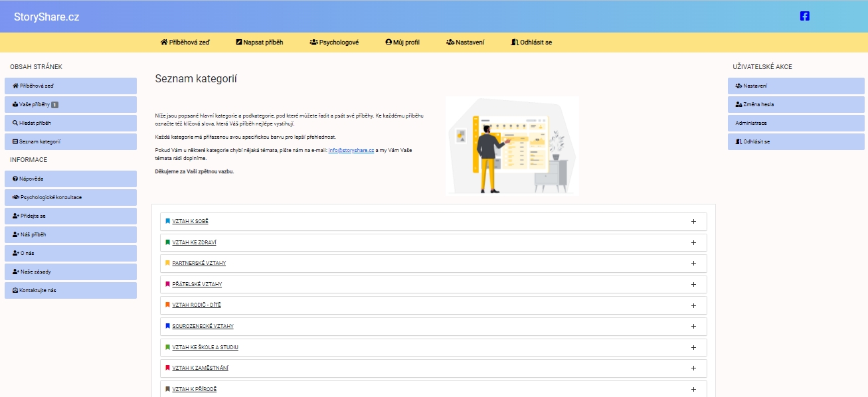This screenshot has width=868, height=397.
Task: Expand SOUROZENECKÉ VZTAHY using its plus sign
Action: pos(693,326)
